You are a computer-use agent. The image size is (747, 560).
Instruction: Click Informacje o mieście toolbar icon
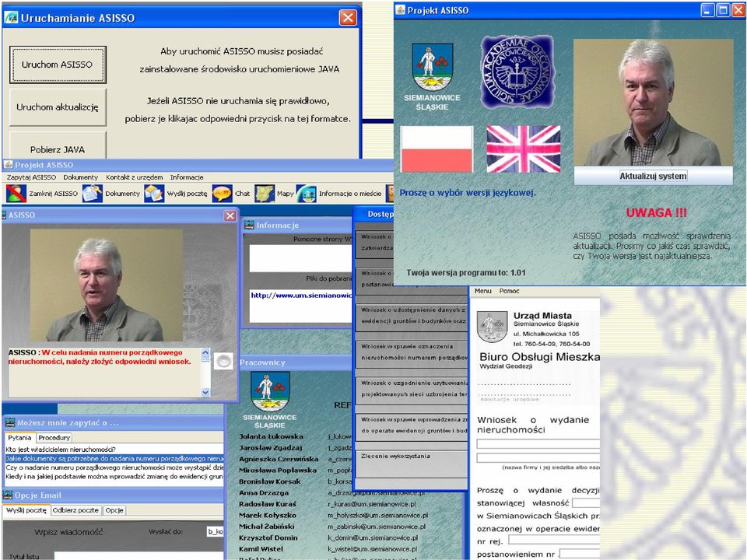(x=306, y=194)
